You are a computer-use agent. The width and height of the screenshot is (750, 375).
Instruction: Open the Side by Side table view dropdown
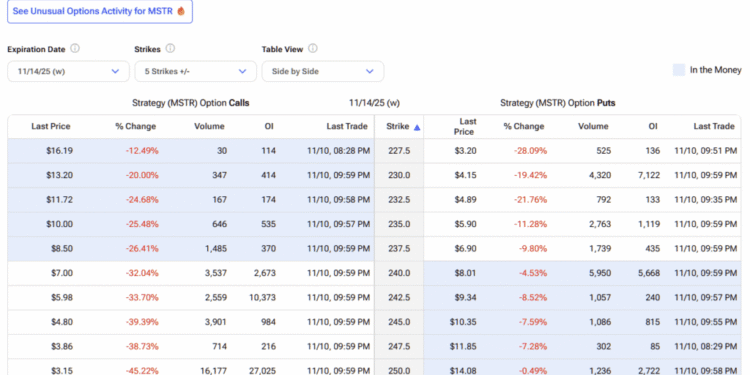323,71
